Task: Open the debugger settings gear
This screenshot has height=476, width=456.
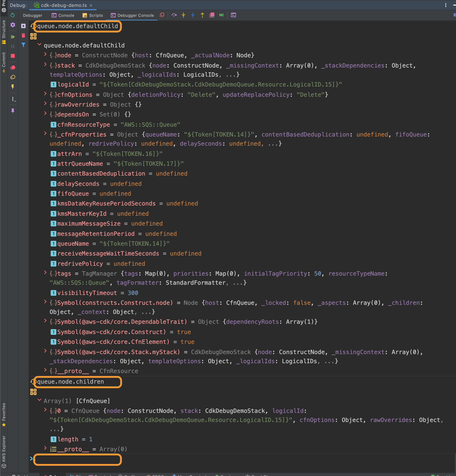Action: 13,25
